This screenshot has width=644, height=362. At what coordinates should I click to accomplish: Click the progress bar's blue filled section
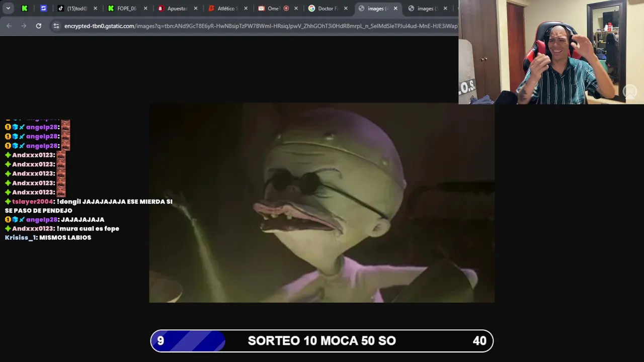coord(188,341)
